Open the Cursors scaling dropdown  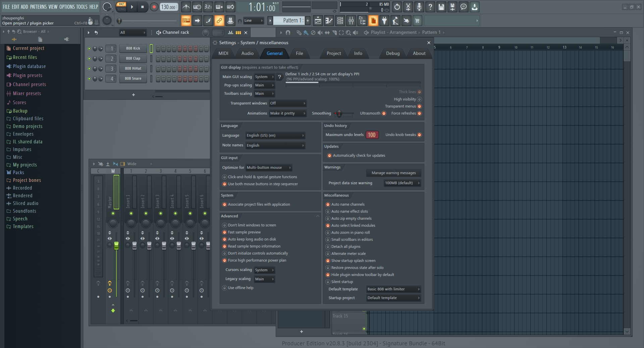coord(264,270)
